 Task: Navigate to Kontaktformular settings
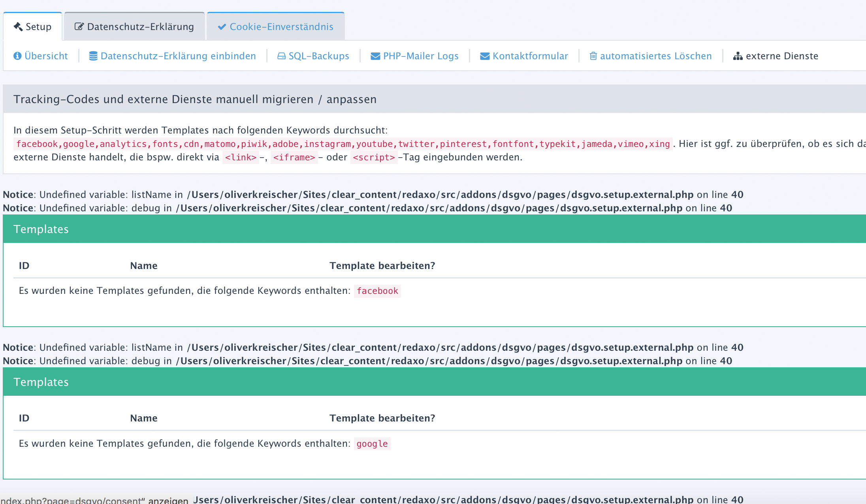pos(530,56)
